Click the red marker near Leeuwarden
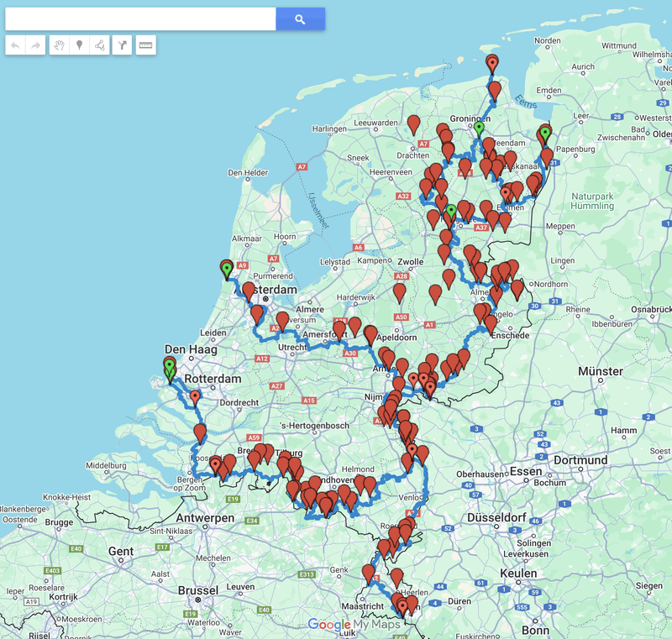The image size is (672, 639). point(413,123)
